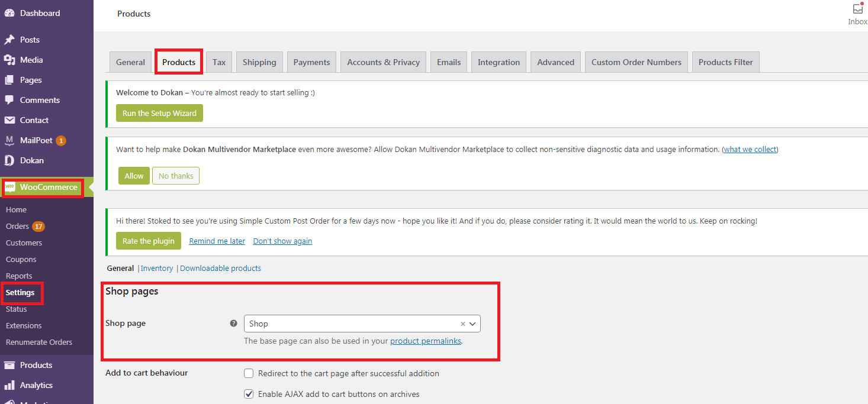Image resolution: width=868 pixels, height=404 pixels.
Task: Open WooCommerce Home submenu item
Action: (16, 209)
